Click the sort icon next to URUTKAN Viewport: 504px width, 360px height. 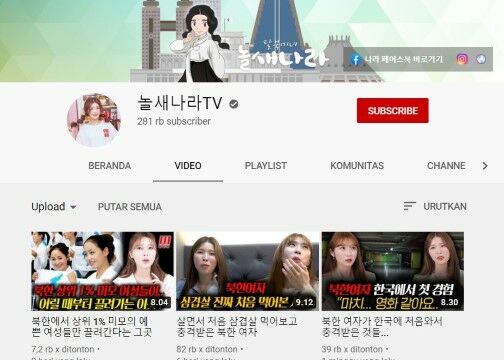pos(409,206)
